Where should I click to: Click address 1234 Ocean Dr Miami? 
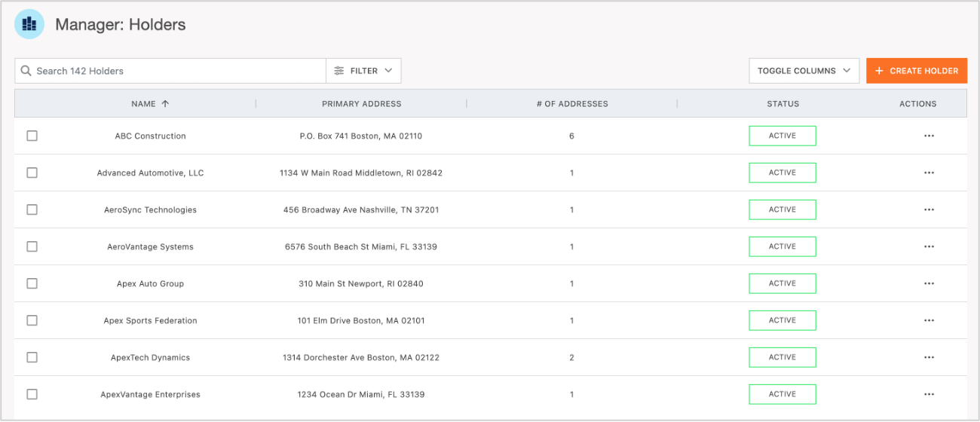click(361, 395)
